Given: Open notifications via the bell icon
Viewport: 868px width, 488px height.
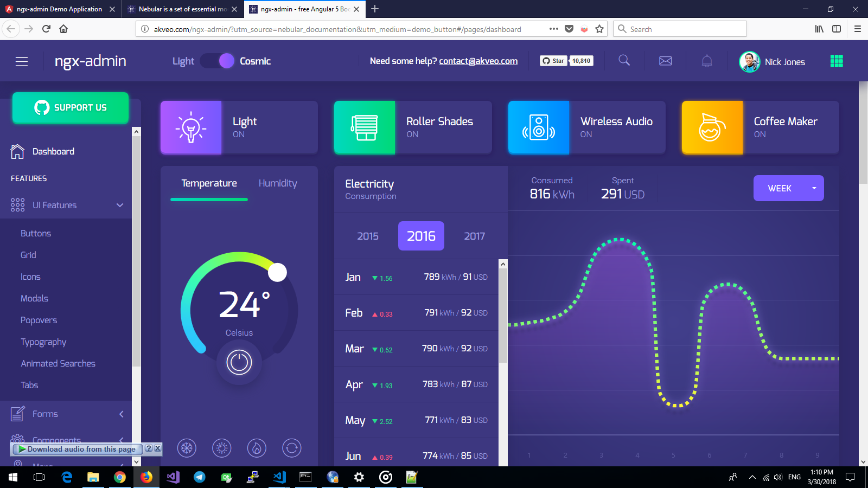Looking at the screenshot, I should click(x=706, y=61).
